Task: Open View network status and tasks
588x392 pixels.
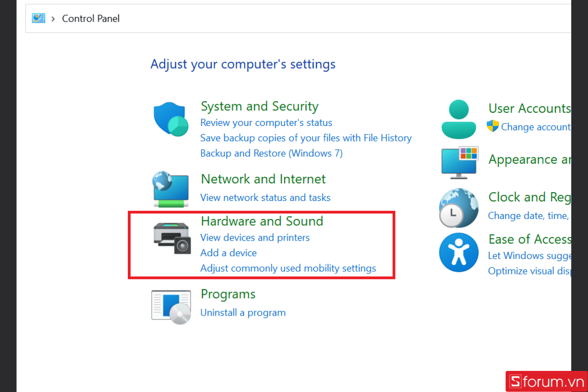Action: click(x=265, y=197)
